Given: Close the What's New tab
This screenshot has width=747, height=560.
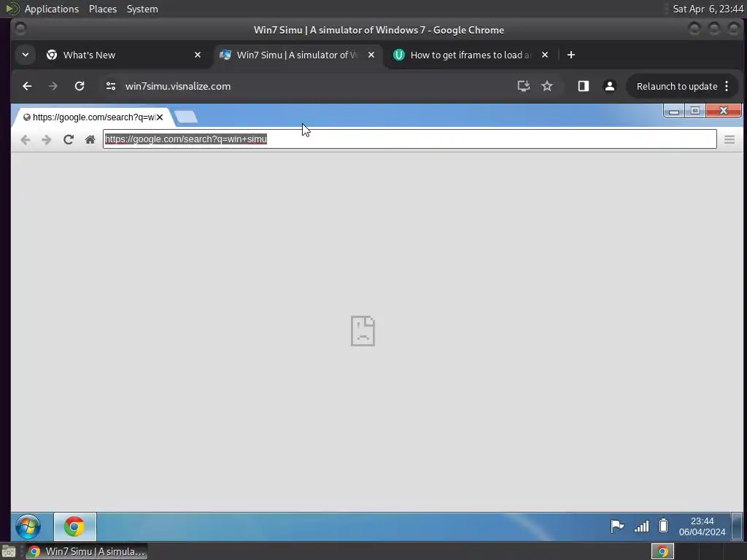Looking at the screenshot, I should click(x=198, y=55).
